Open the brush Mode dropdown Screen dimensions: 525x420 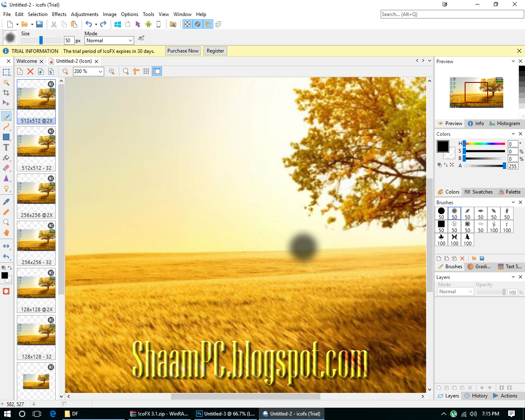pos(109,41)
